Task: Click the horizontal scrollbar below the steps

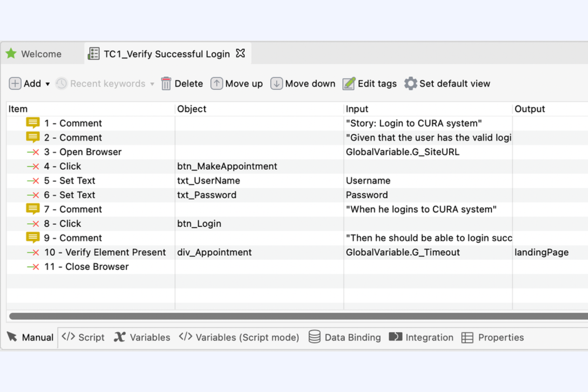Action: [294, 316]
